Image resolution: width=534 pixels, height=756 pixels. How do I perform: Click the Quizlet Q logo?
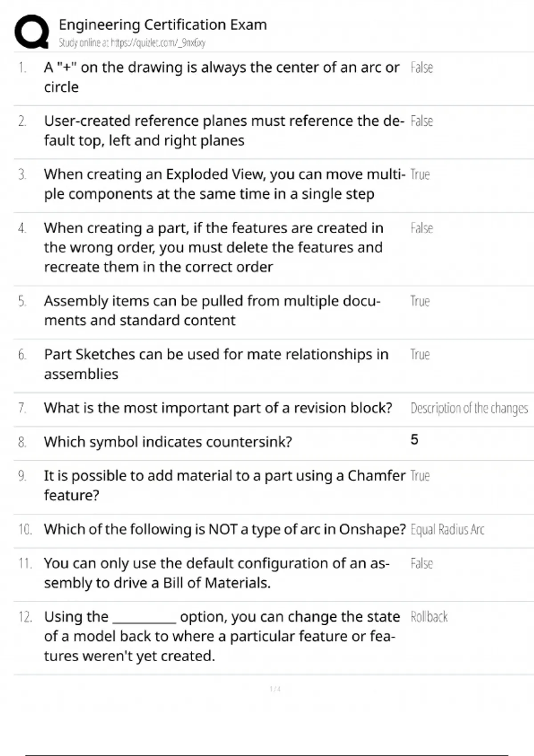[32, 32]
